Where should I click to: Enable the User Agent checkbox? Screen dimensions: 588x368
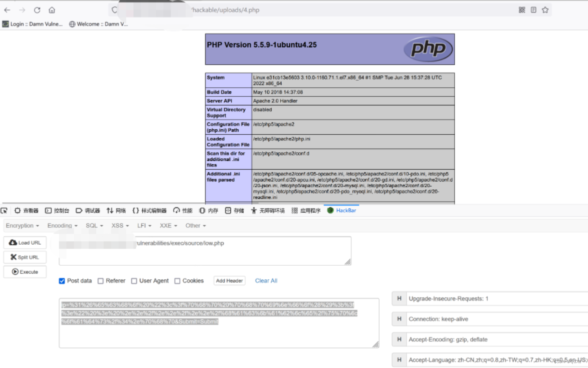click(x=134, y=281)
